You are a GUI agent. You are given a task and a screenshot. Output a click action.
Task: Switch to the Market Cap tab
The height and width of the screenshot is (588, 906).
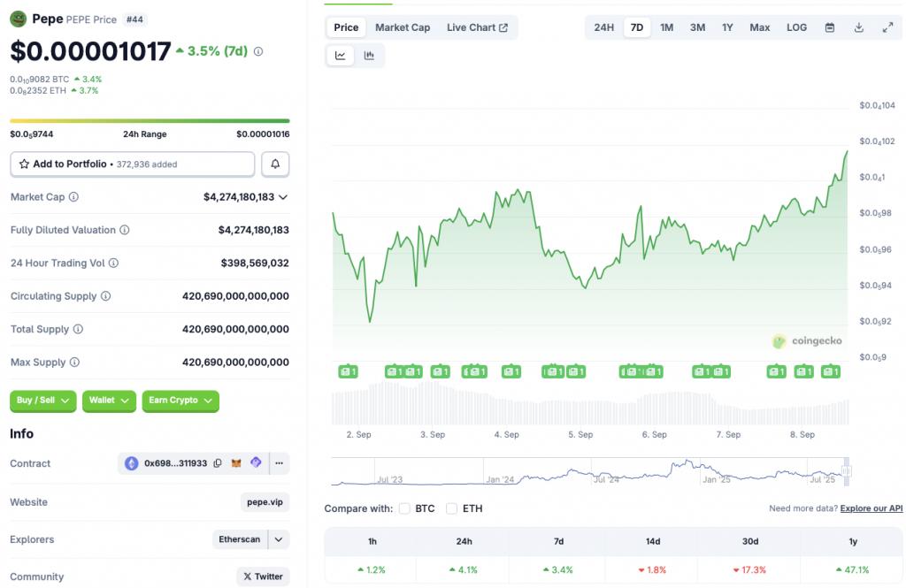pos(403,27)
